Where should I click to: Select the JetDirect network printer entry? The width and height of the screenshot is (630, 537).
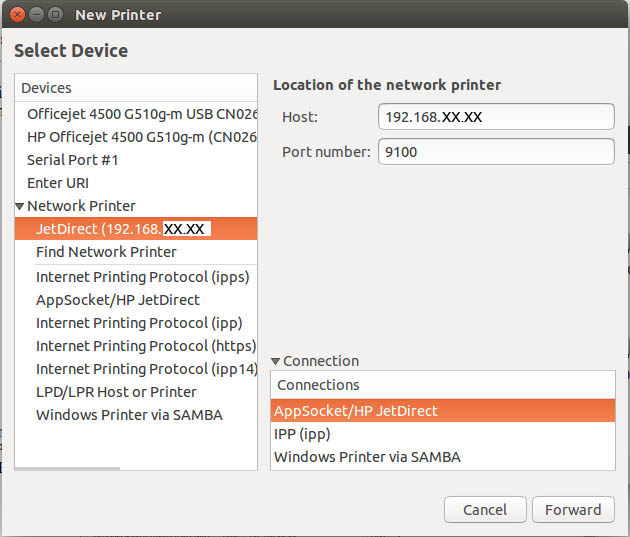click(121, 229)
